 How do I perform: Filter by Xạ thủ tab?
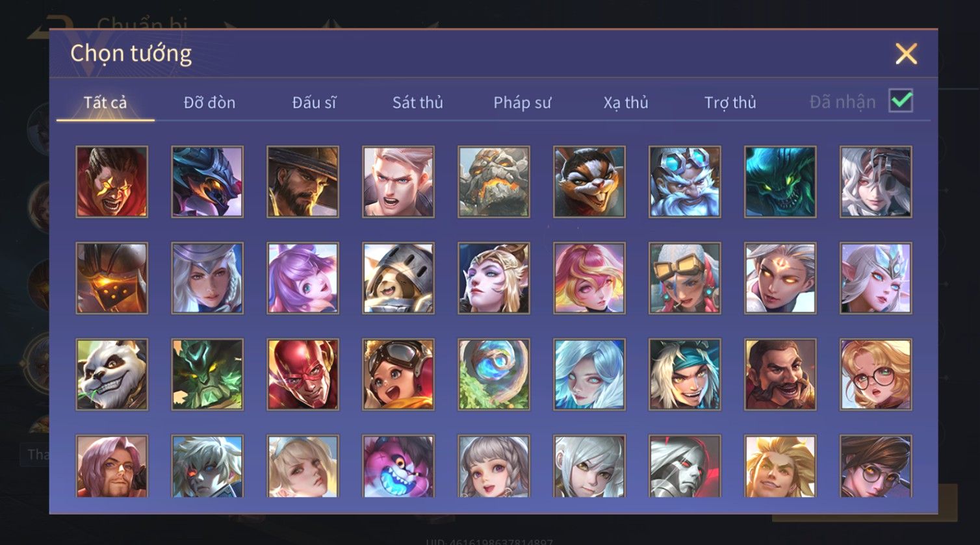pos(626,102)
